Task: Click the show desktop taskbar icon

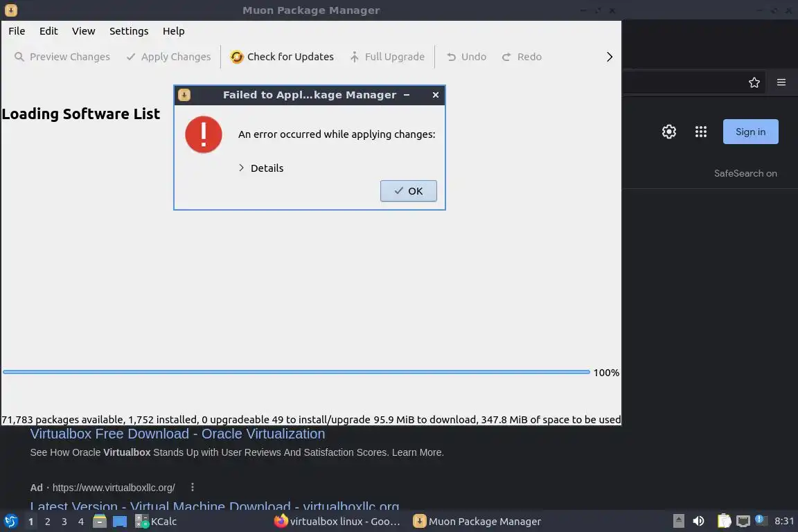Action: pyautogui.click(x=120, y=522)
